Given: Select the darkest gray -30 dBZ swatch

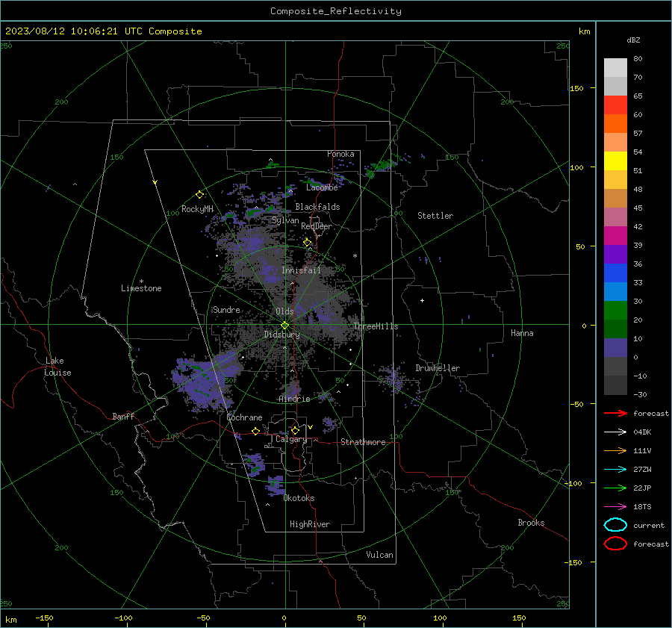Looking at the screenshot, I should [x=615, y=385].
